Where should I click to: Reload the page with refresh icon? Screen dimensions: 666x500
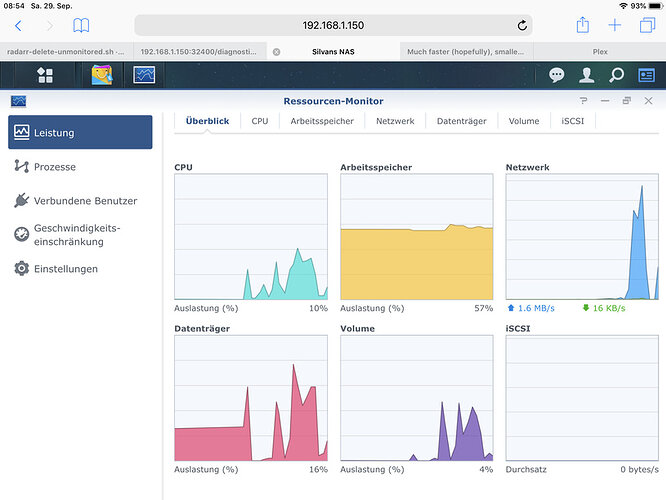(x=522, y=25)
